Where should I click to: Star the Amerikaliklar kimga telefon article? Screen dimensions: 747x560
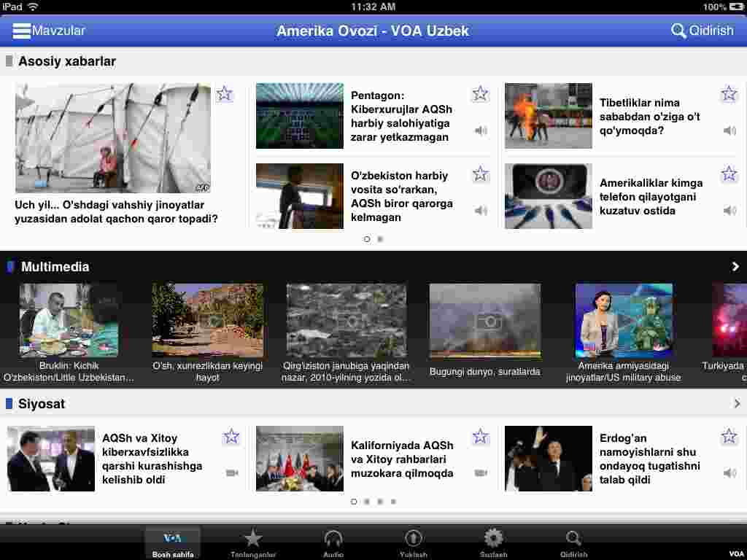[x=729, y=174]
